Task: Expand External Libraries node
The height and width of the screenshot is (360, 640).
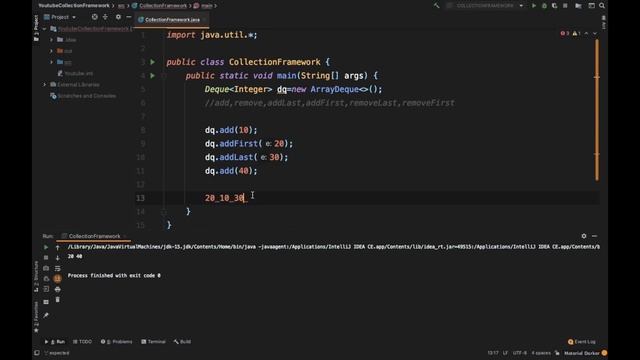Action: click(x=44, y=84)
